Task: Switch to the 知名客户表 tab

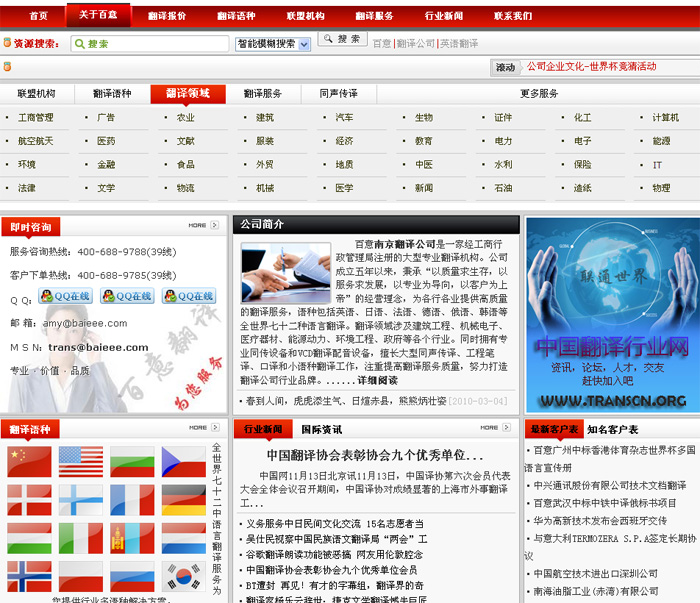Action: point(612,429)
